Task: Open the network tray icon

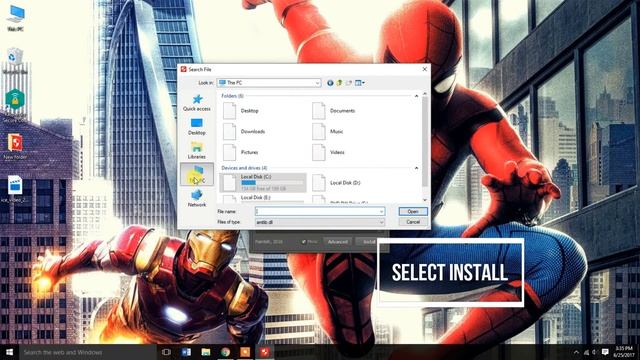Action: 586,352
